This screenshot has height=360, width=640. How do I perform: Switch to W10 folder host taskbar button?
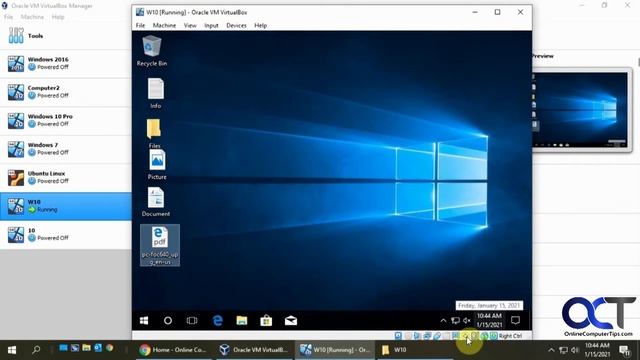pos(416,350)
